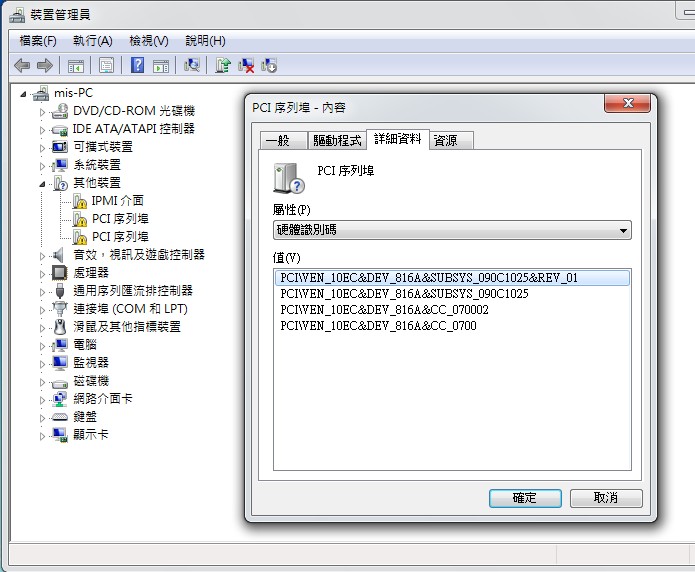The height and width of the screenshot is (572, 695).
Task: Switch to the 詳細資料 tab
Action: pyautogui.click(x=398, y=139)
